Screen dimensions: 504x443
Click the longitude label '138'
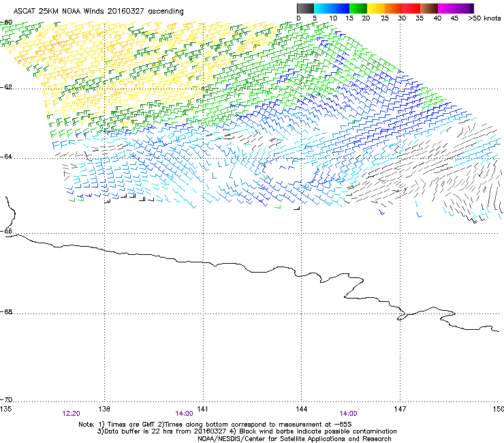[104, 409]
